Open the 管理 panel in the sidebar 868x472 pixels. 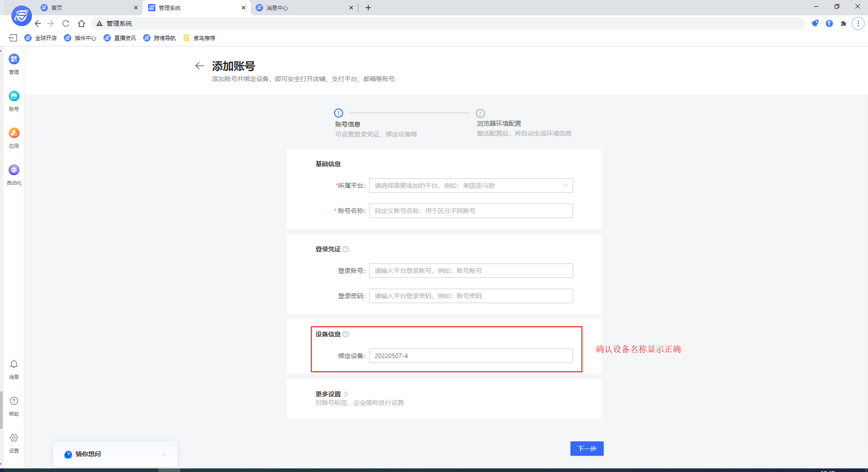tap(14, 63)
